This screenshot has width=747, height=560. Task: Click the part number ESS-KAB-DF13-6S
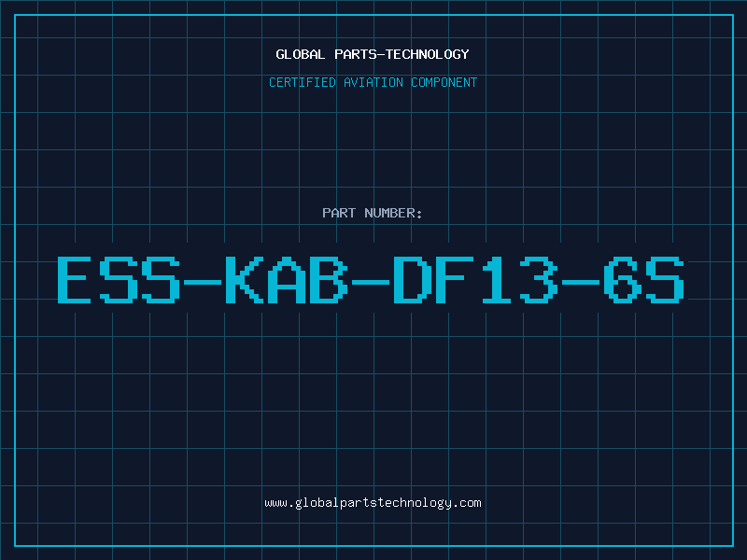click(371, 280)
